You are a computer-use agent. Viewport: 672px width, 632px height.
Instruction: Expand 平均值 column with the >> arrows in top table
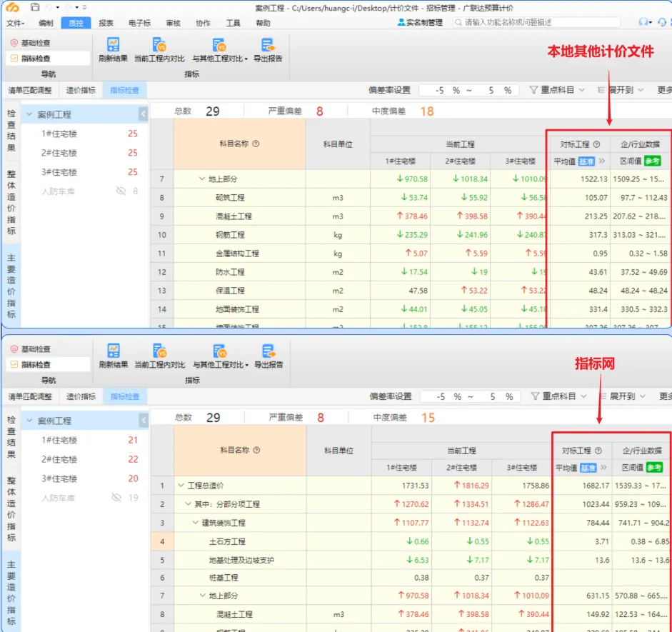point(602,161)
